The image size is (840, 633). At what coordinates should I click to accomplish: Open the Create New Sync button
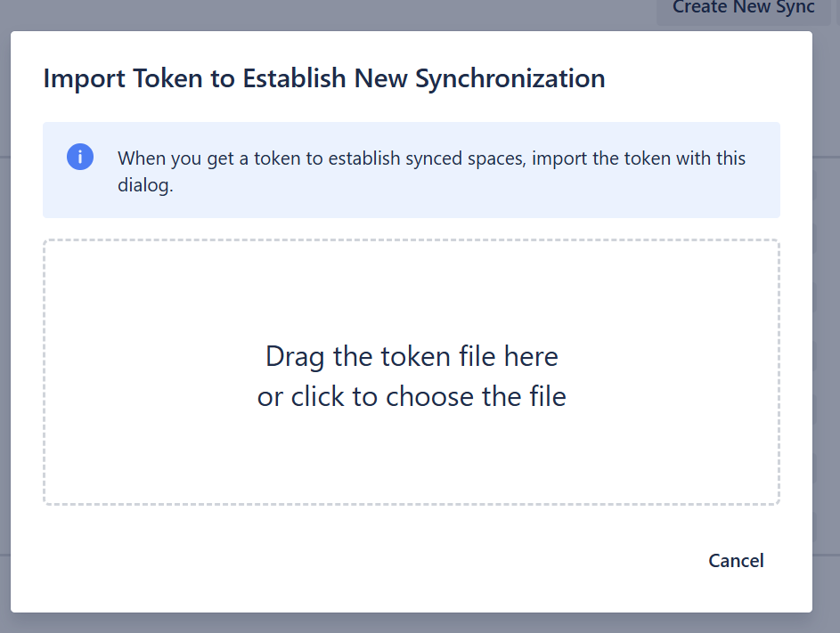coord(743,9)
